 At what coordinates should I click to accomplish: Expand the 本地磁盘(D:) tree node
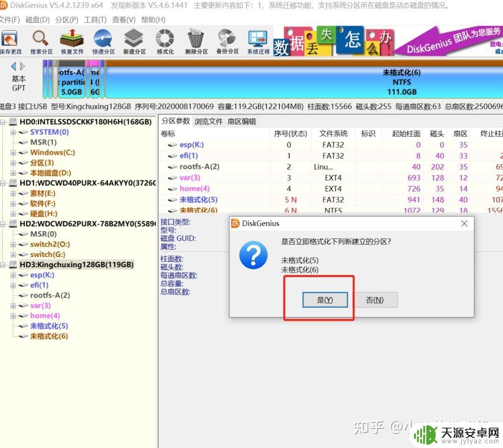coord(13,173)
